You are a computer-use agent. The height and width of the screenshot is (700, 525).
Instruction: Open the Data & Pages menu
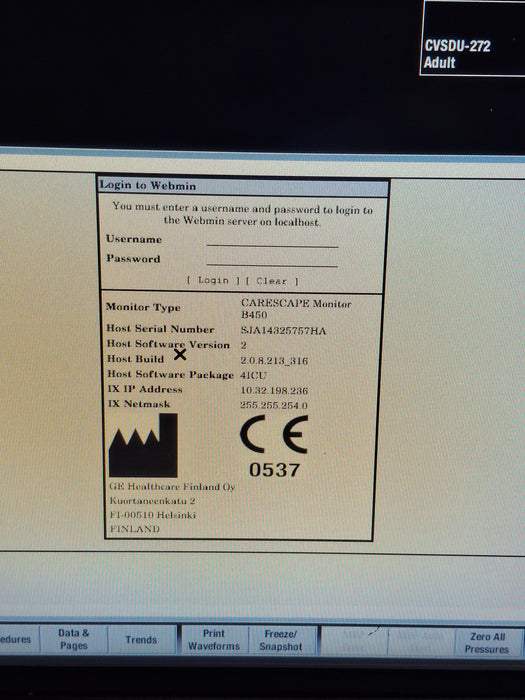point(74,639)
